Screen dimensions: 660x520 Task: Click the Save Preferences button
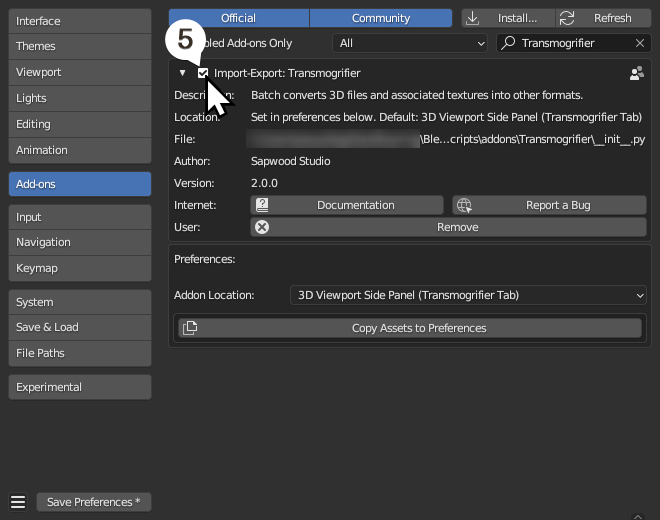(94, 502)
